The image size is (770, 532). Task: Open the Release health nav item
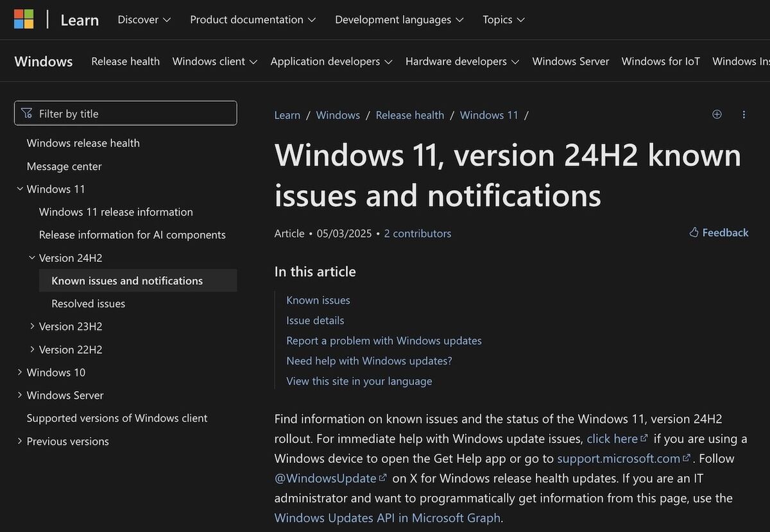click(x=125, y=62)
